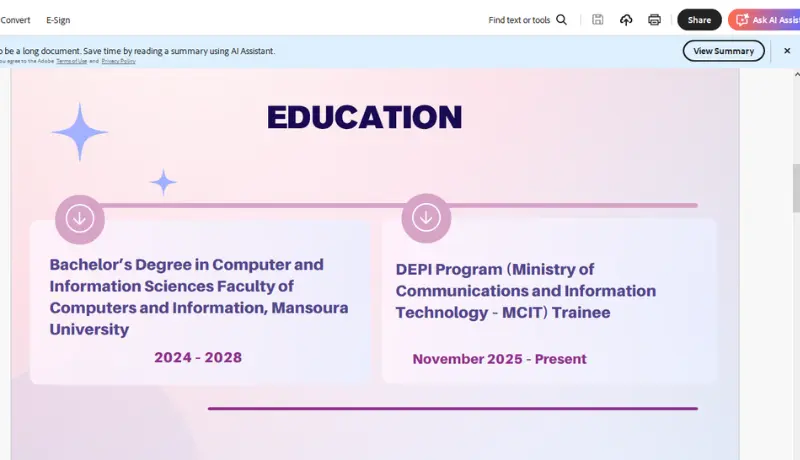Click the EDUCATION heading text
The width and height of the screenshot is (800, 460).
(364, 117)
